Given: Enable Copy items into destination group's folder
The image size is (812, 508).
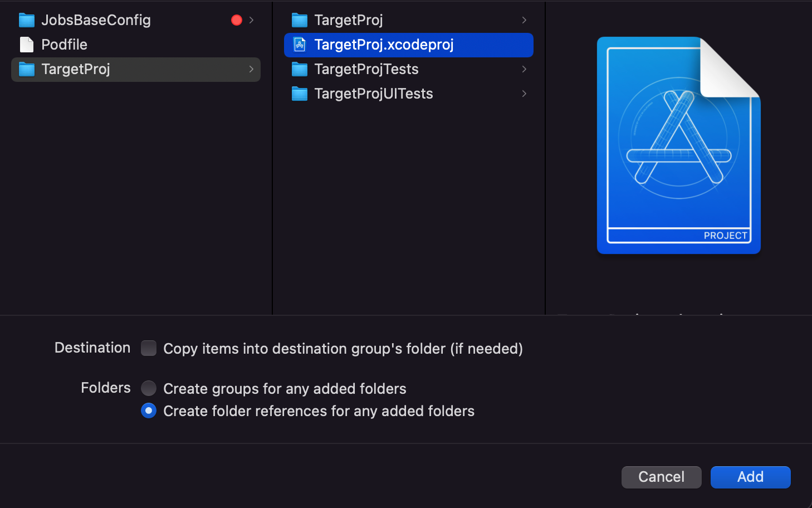Looking at the screenshot, I should click(149, 348).
